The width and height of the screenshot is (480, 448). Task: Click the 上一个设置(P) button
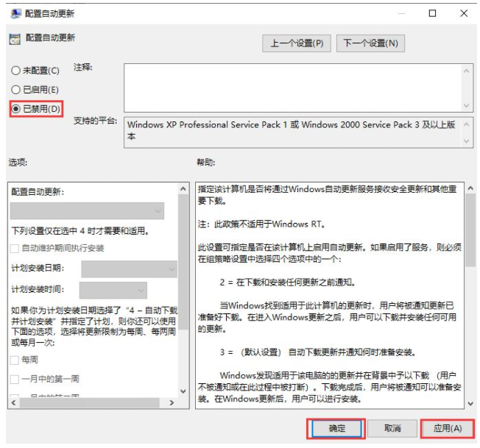[x=296, y=43]
